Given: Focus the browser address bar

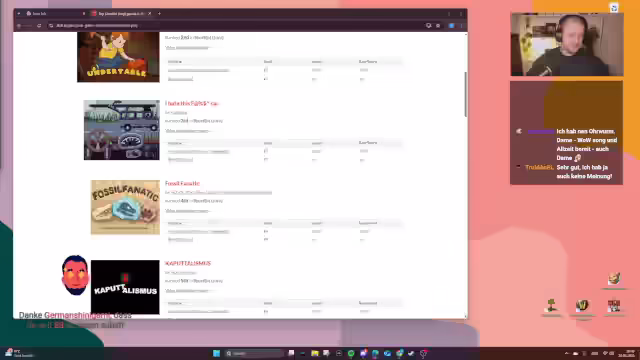Looking at the screenshot, I should (x=237, y=25).
